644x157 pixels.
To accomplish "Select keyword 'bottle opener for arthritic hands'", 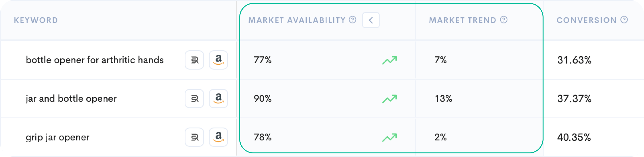I will [95, 60].
